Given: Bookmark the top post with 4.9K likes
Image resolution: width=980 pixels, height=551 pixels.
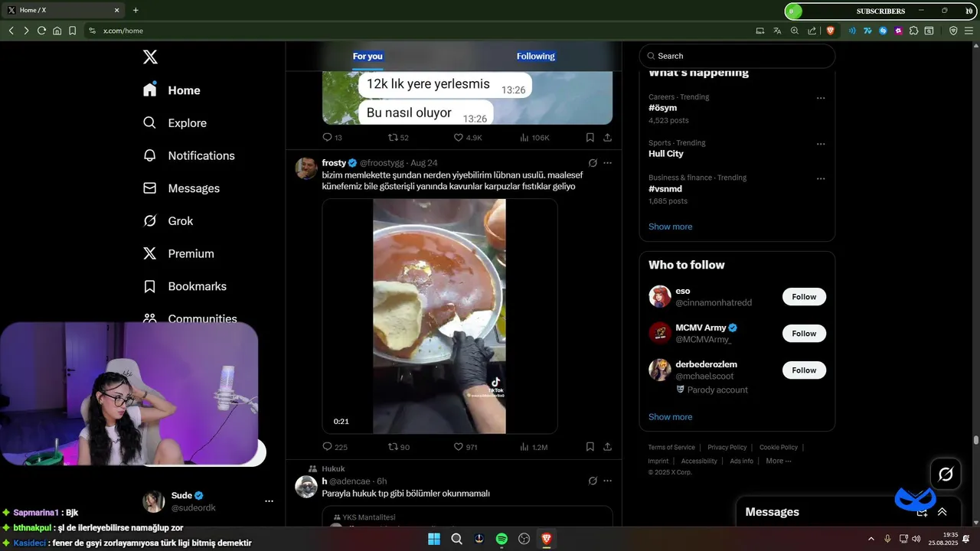Looking at the screenshot, I should [x=590, y=138].
